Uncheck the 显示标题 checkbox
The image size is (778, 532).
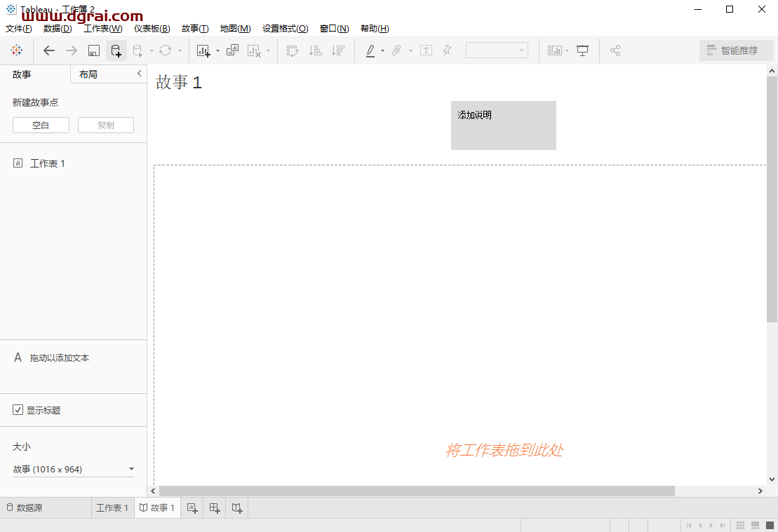pos(18,409)
